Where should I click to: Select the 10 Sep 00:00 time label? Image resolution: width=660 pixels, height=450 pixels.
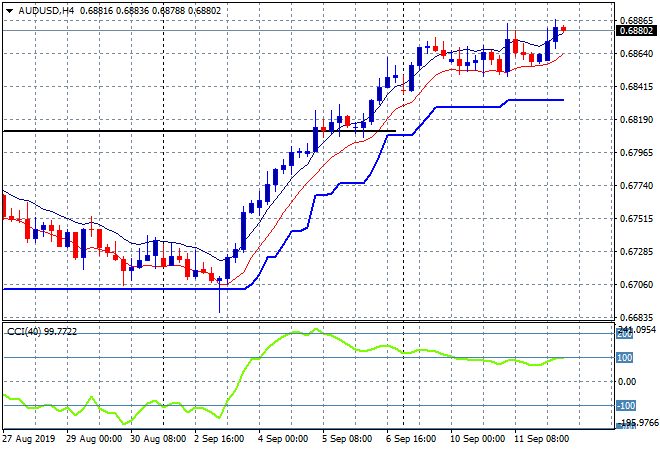click(478, 439)
